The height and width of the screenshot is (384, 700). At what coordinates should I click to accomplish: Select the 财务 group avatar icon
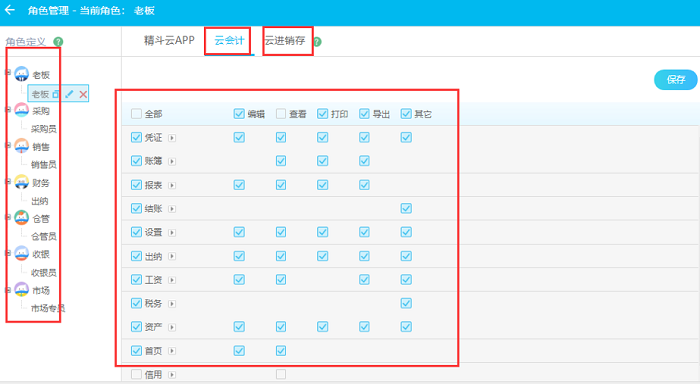coord(21,182)
